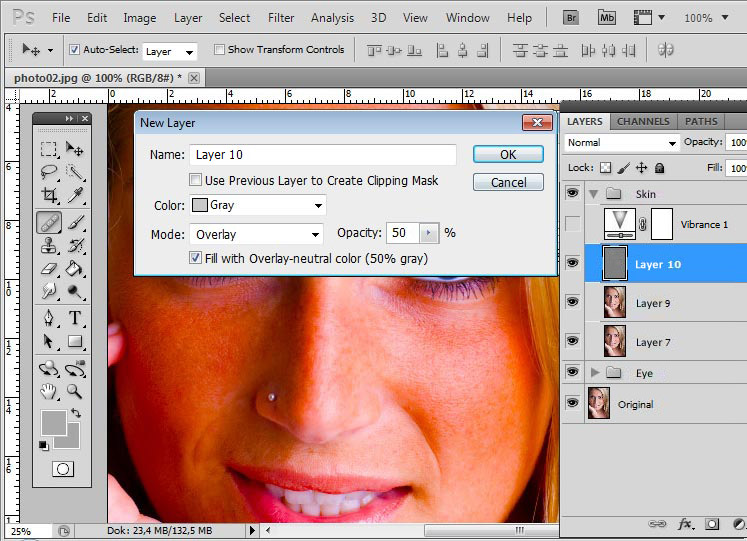This screenshot has width=747, height=541.
Task: Click OK in New Layer dialog
Action: pyautogui.click(x=508, y=154)
